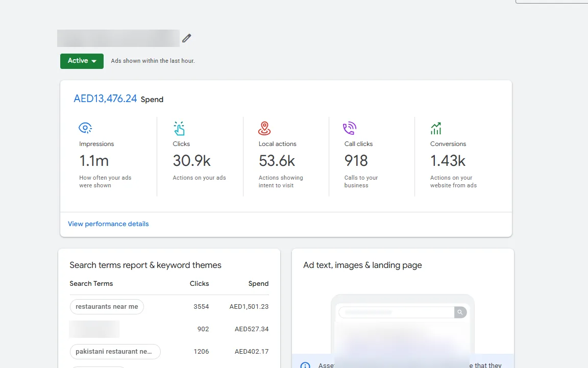Screen dimensions: 588x368
Task: Click the pencil edit campaign name icon
Action: [x=186, y=38]
